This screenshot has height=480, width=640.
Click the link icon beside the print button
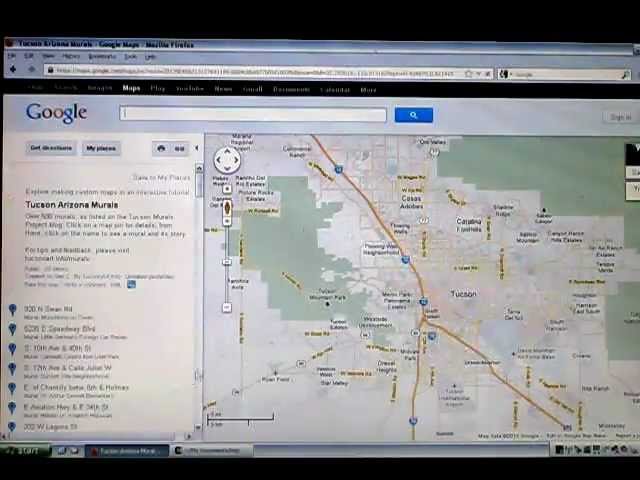(x=180, y=149)
